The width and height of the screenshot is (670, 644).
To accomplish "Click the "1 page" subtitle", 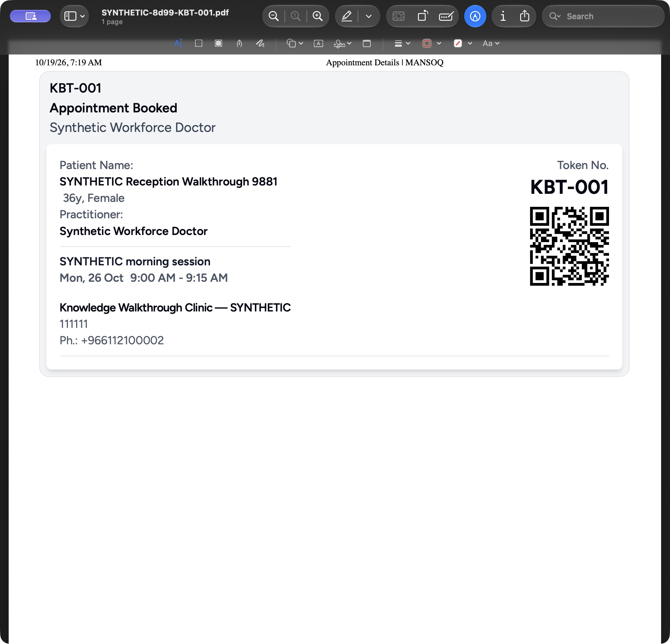I will [x=112, y=22].
